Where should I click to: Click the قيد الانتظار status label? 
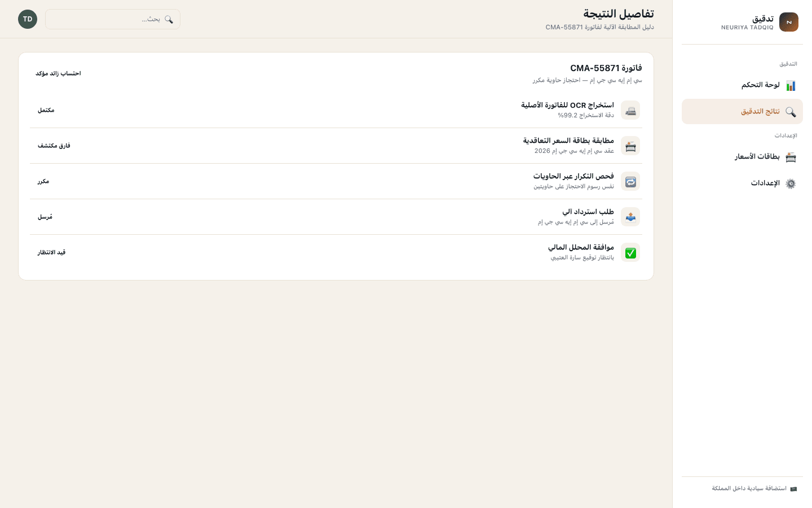point(52,252)
